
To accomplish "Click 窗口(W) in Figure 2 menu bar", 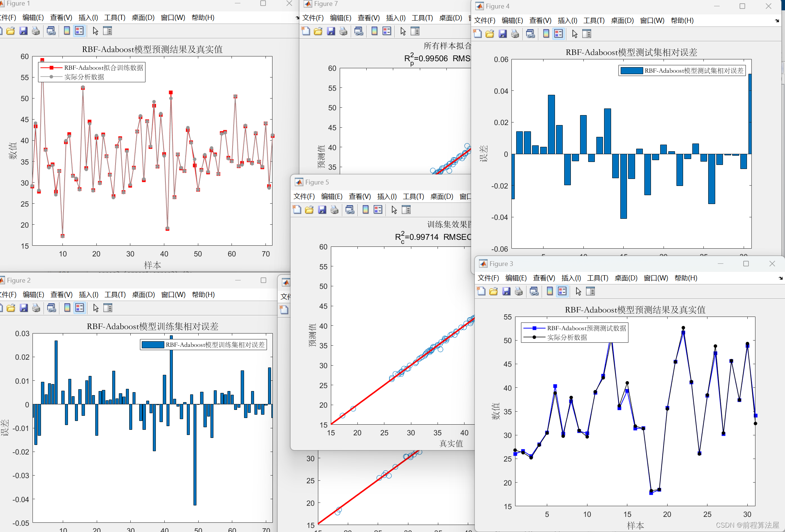I will (x=173, y=295).
